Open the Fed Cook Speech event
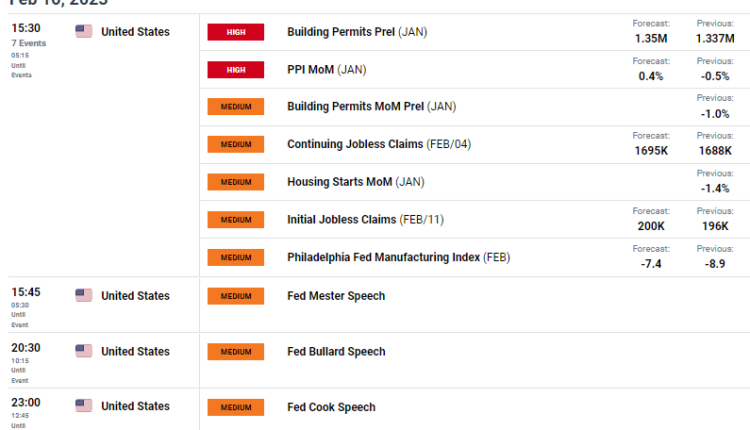The height and width of the screenshot is (430, 750). pos(331,407)
